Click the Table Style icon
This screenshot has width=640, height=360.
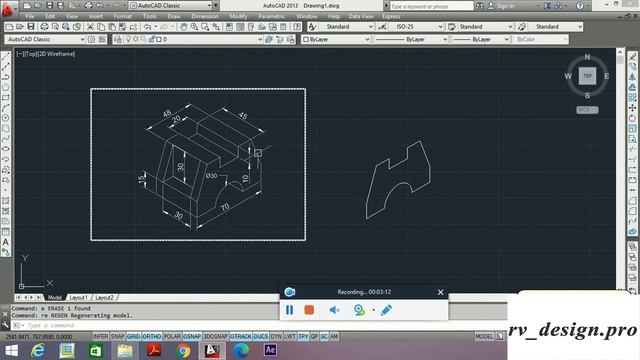(452, 27)
